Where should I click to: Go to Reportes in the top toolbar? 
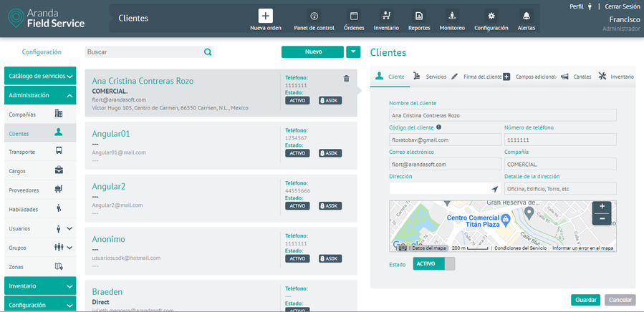click(419, 16)
